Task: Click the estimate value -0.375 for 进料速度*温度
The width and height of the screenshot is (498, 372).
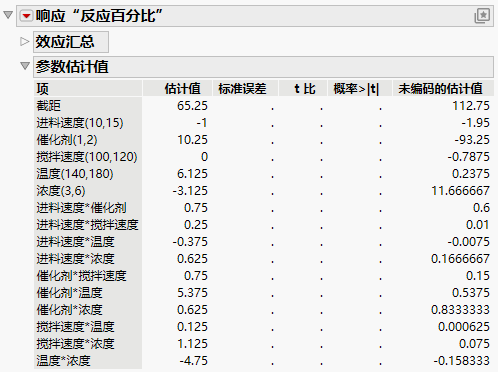Action: coord(190,242)
